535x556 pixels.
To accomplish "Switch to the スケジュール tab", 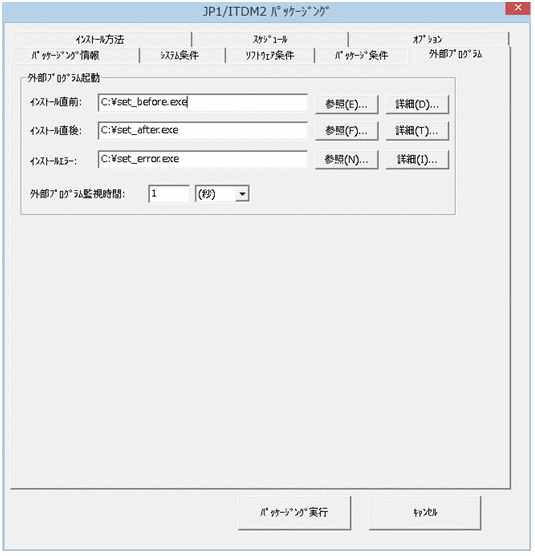I will coord(270,39).
